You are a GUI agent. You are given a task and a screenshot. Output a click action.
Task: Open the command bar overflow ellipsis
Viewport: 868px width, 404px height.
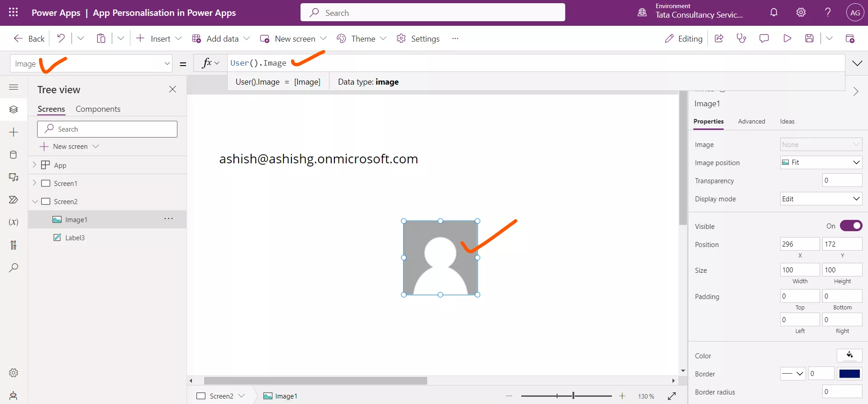pyautogui.click(x=455, y=38)
